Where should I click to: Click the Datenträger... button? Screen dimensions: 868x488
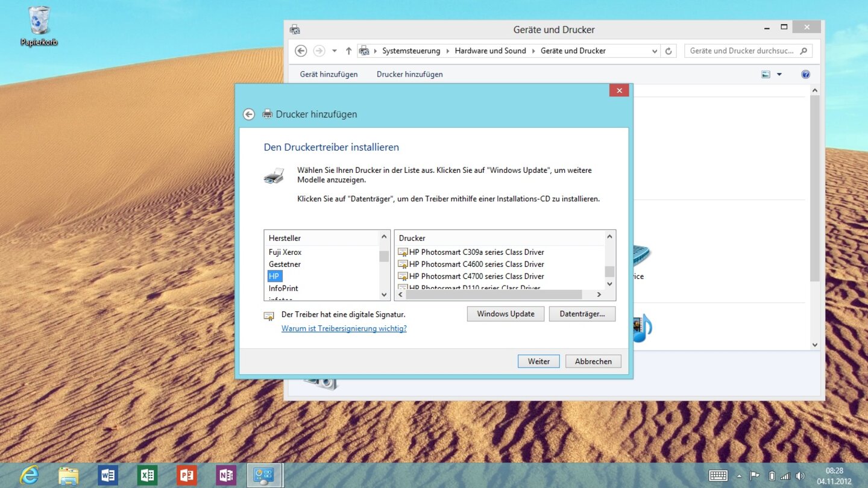coord(582,314)
